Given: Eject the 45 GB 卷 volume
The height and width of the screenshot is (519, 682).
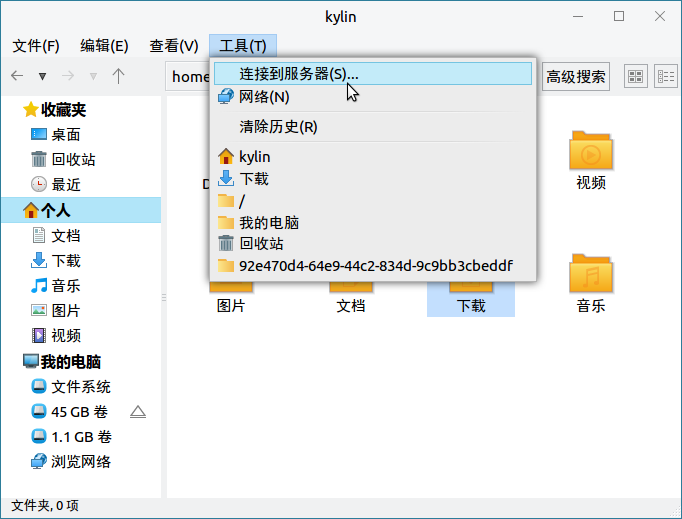Looking at the screenshot, I should 138,412.
